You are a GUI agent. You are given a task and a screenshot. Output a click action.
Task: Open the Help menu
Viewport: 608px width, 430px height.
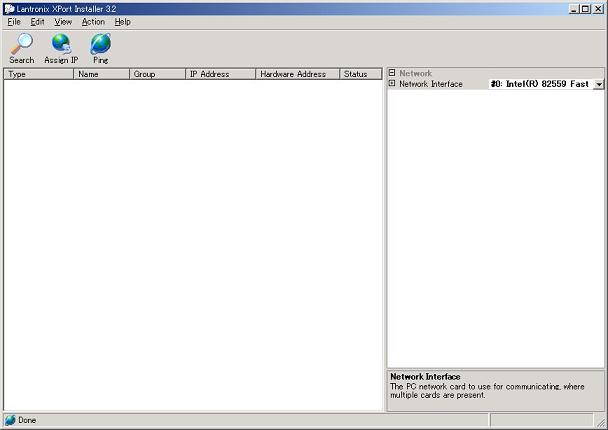click(x=123, y=22)
